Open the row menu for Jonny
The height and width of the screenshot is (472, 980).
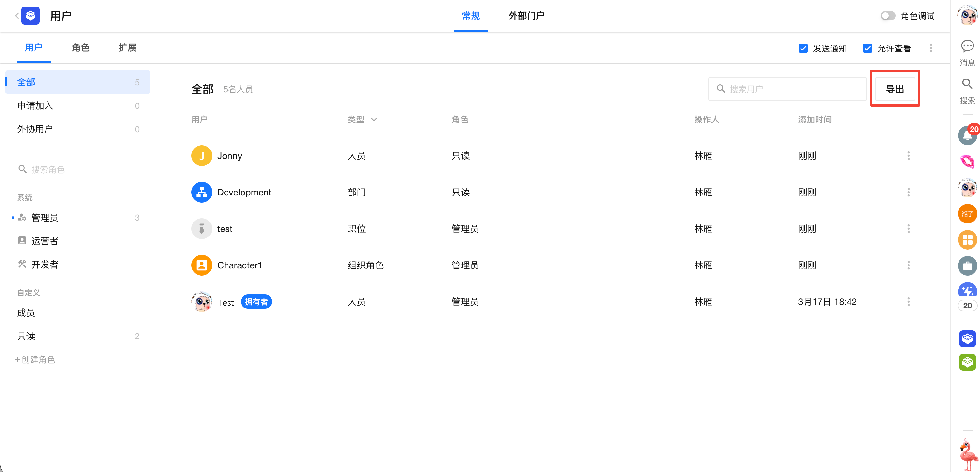909,156
